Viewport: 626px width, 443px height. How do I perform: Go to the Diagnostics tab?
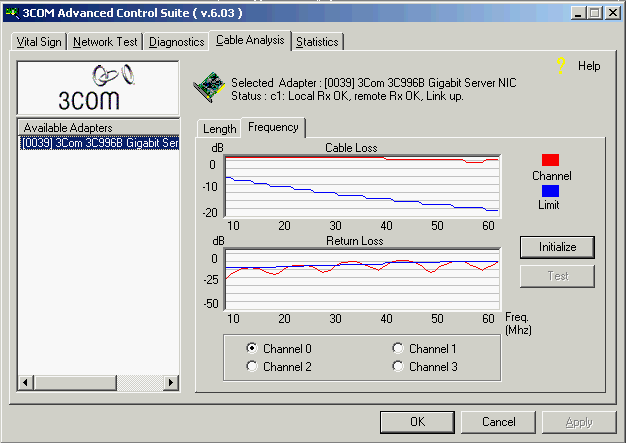176,42
